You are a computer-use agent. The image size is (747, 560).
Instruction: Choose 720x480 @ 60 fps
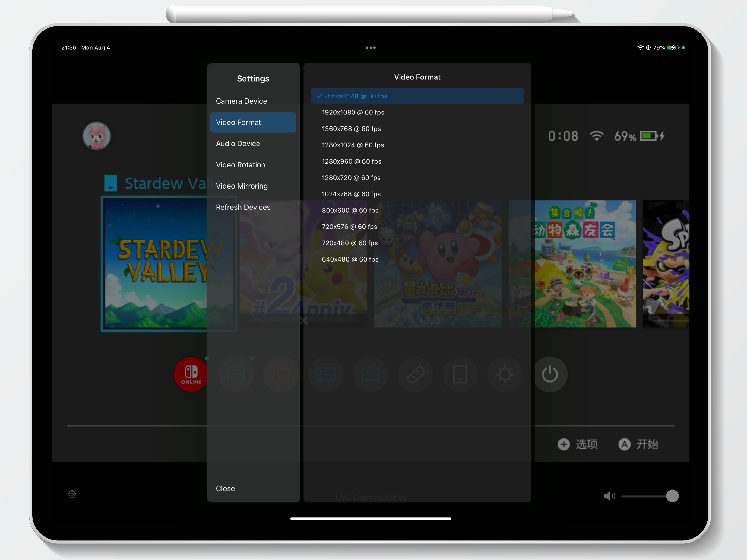[417, 243]
